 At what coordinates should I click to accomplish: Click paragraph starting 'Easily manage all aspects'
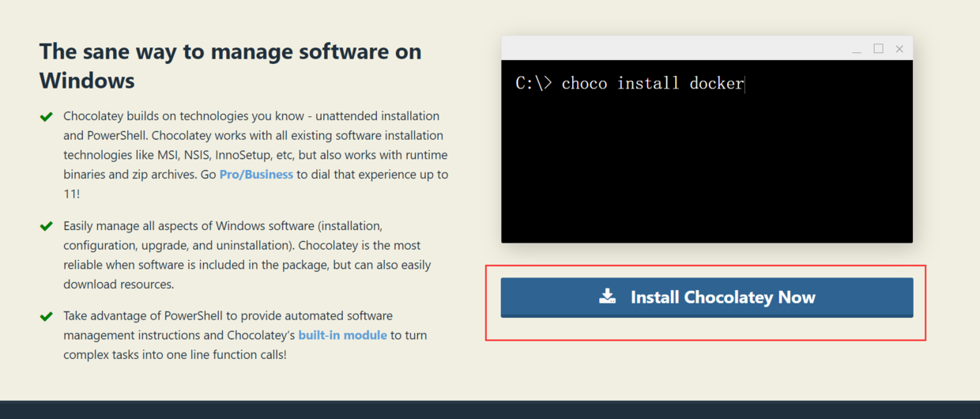pyautogui.click(x=247, y=255)
